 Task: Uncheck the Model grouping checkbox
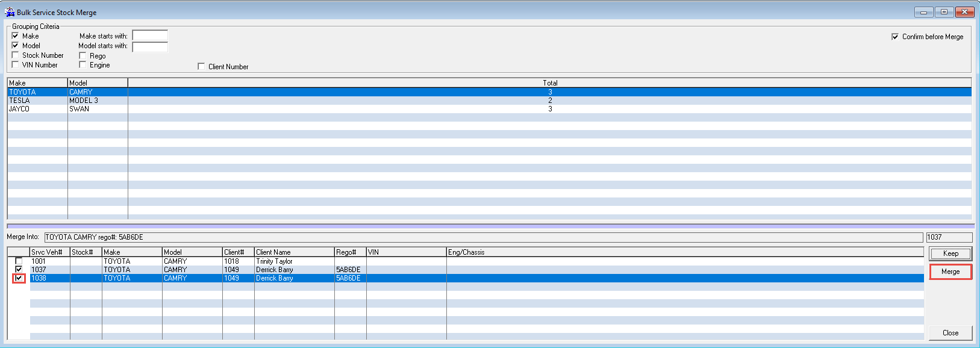tap(16, 45)
